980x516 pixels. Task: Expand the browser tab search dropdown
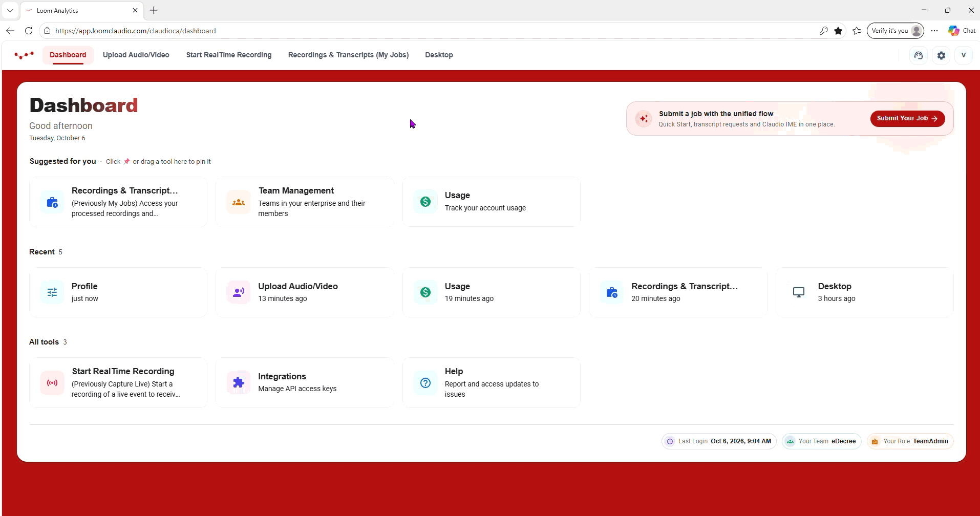(x=10, y=10)
